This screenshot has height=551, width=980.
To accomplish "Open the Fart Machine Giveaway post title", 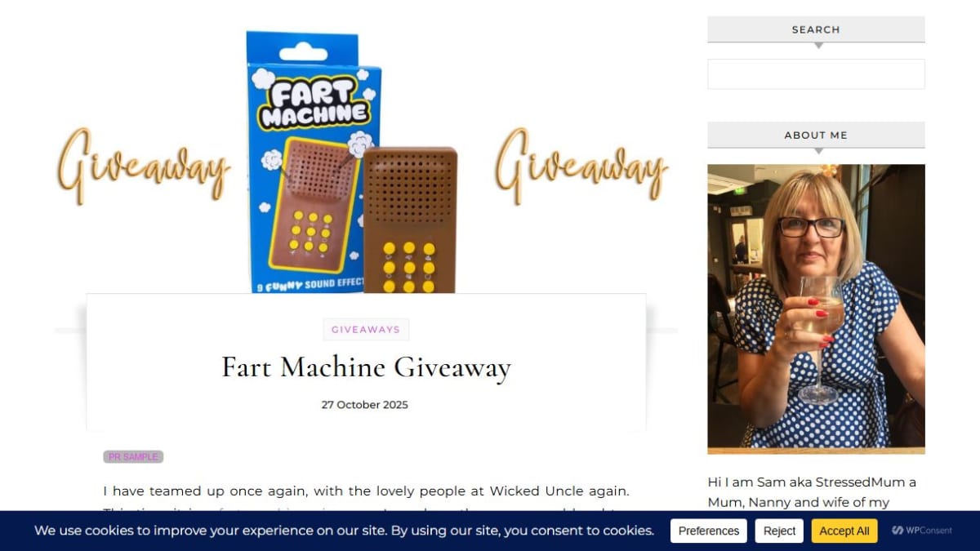I will click(366, 367).
